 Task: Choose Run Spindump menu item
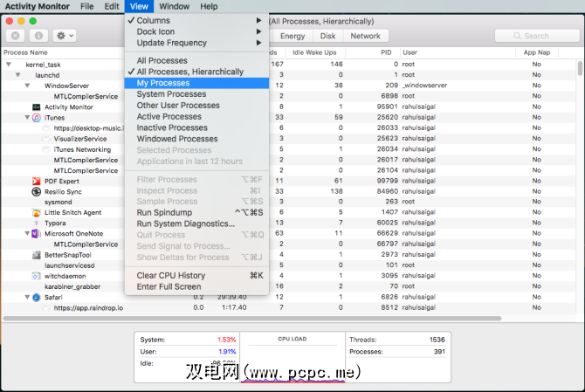pyautogui.click(x=196, y=213)
